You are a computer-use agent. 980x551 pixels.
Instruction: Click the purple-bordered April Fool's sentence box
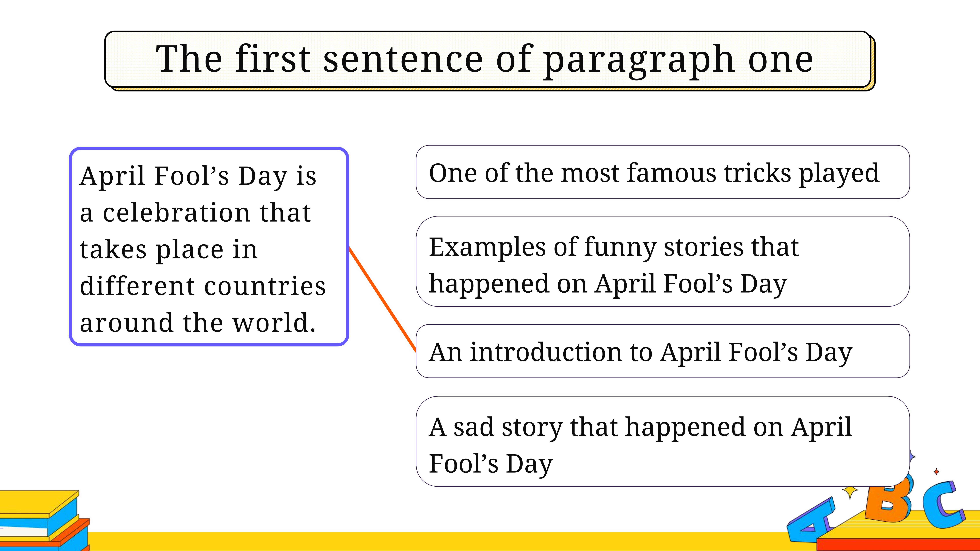coord(209,246)
